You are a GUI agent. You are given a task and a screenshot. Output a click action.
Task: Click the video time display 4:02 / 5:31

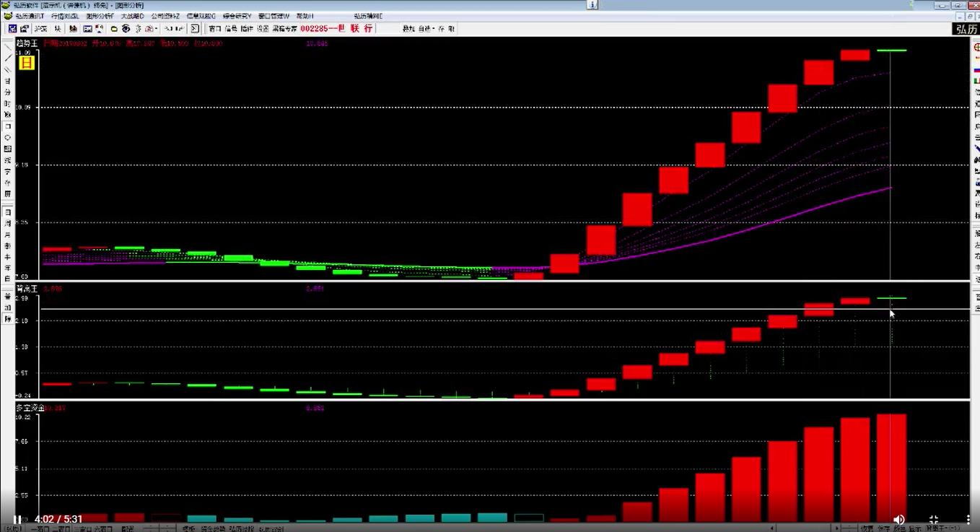coord(58,519)
